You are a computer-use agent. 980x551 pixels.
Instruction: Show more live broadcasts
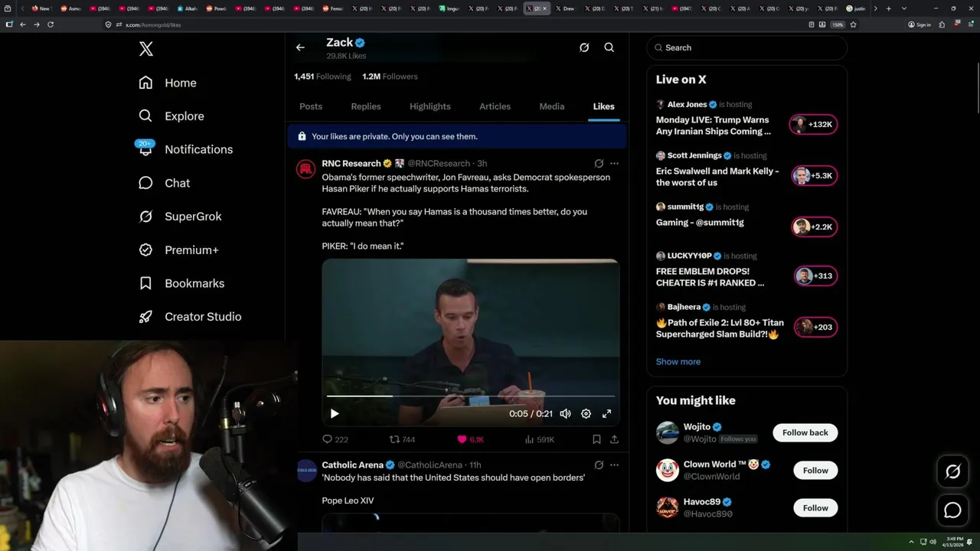[678, 362]
